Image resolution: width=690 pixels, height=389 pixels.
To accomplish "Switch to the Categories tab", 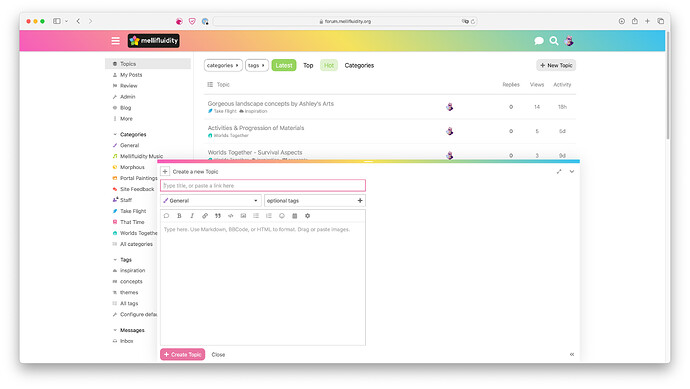I will [359, 65].
